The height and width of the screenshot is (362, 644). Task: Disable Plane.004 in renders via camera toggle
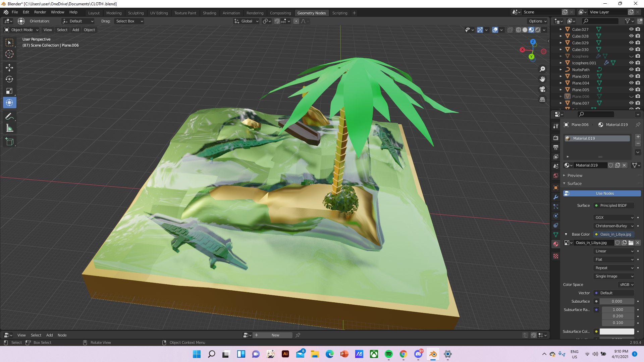click(638, 83)
